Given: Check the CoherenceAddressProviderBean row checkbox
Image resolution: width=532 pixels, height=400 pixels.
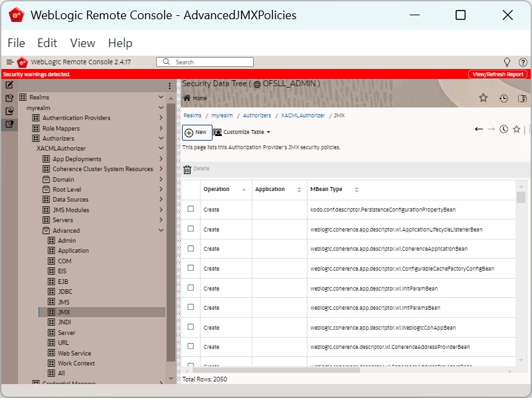Looking at the screenshot, I should pos(191,346).
